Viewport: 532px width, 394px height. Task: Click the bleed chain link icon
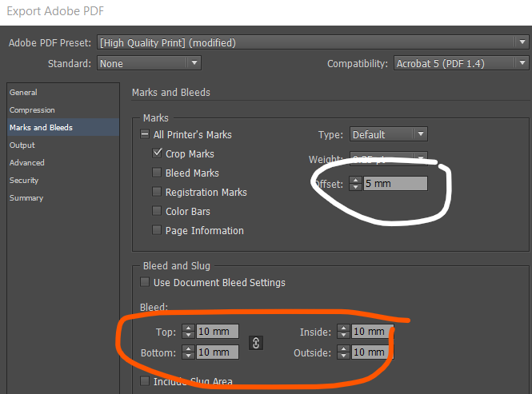click(x=256, y=342)
